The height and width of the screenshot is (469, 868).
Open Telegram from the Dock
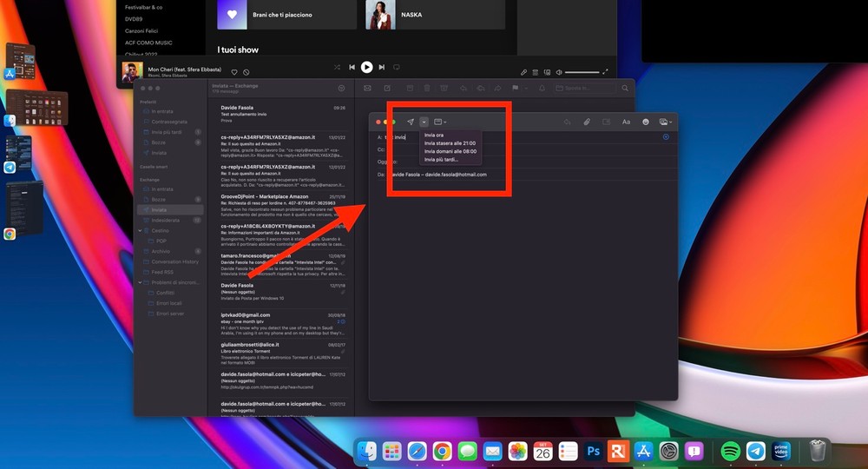coord(756,451)
